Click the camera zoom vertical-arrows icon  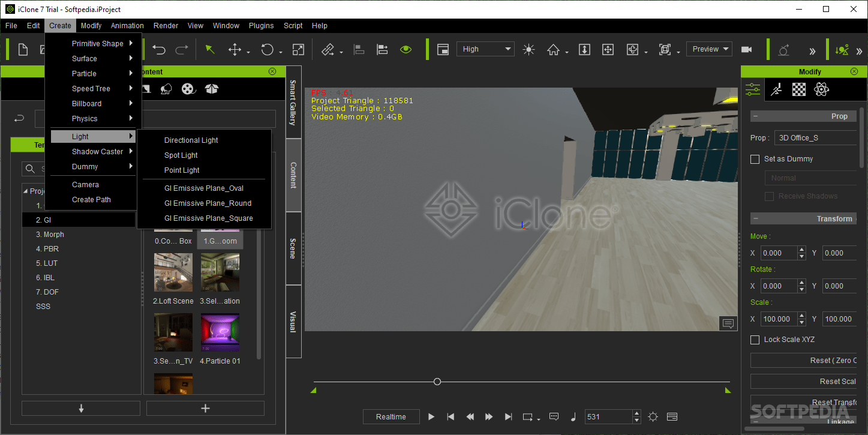point(584,50)
